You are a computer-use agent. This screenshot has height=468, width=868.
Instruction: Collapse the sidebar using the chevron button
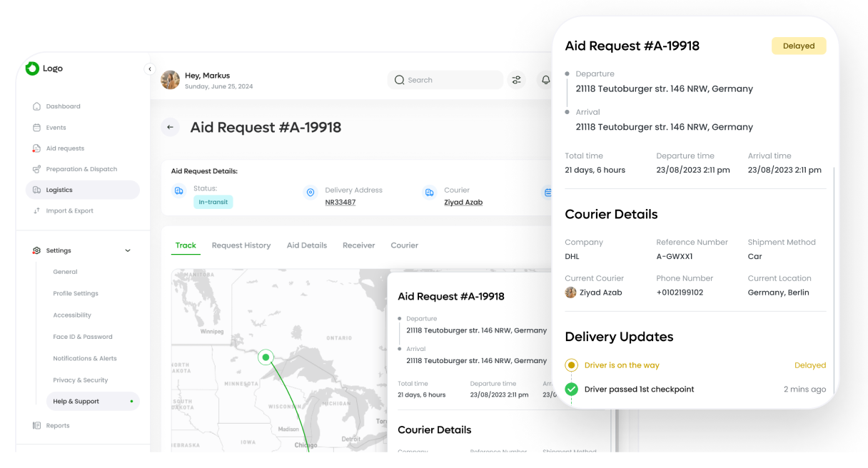(x=149, y=69)
